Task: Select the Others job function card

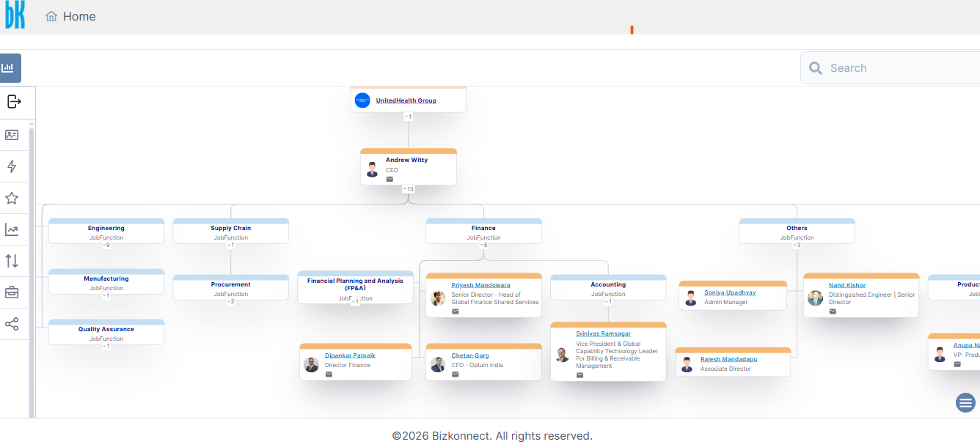Action: 797,231
